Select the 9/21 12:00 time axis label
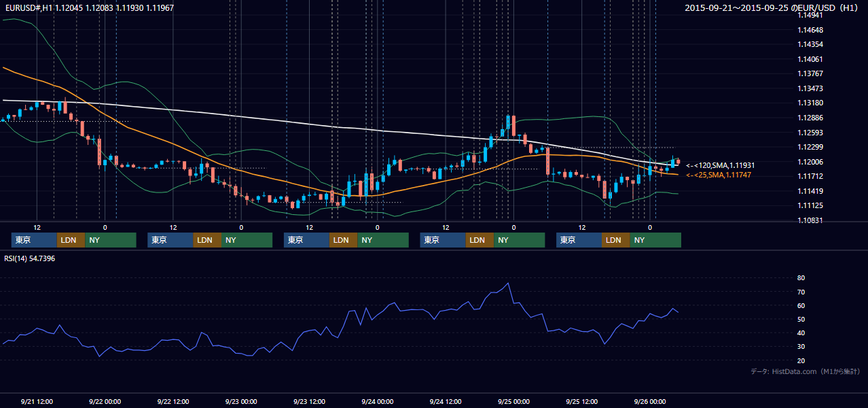Image resolution: width=868 pixels, height=408 pixels. pyautogui.click(x=37, y=401)
